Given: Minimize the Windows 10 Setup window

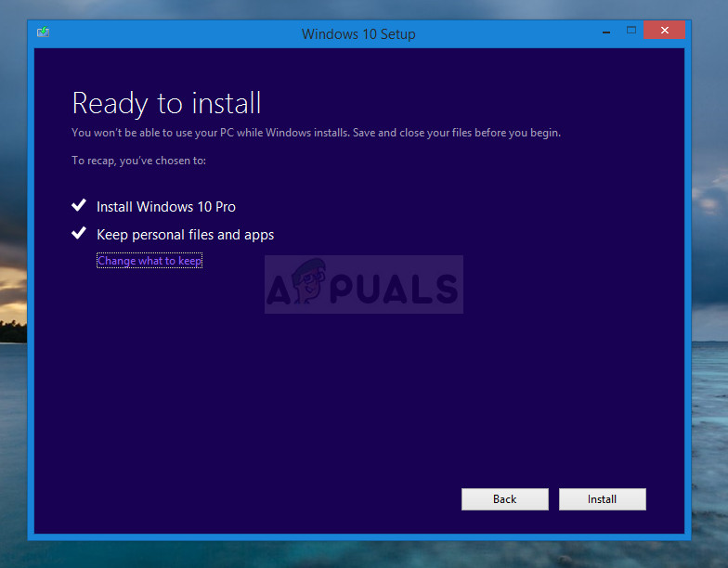Looking at the screenshot, I should coord(605,32).
